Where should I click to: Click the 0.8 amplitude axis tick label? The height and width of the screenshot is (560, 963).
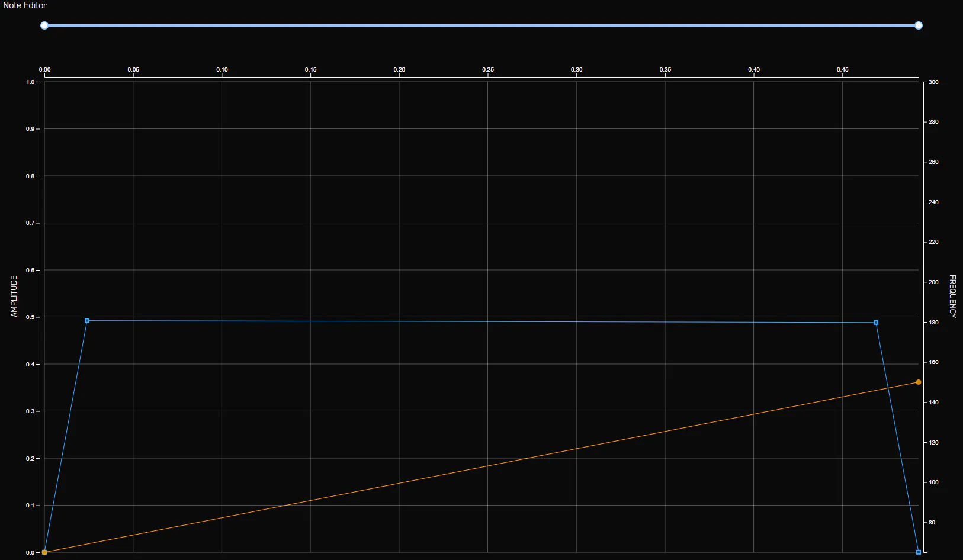pos(30,176)
